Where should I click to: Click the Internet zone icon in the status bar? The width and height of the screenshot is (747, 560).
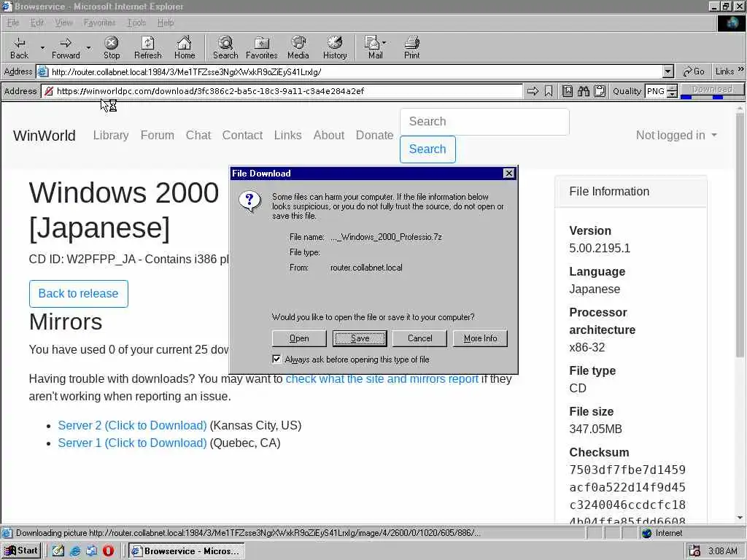point(646,533)
